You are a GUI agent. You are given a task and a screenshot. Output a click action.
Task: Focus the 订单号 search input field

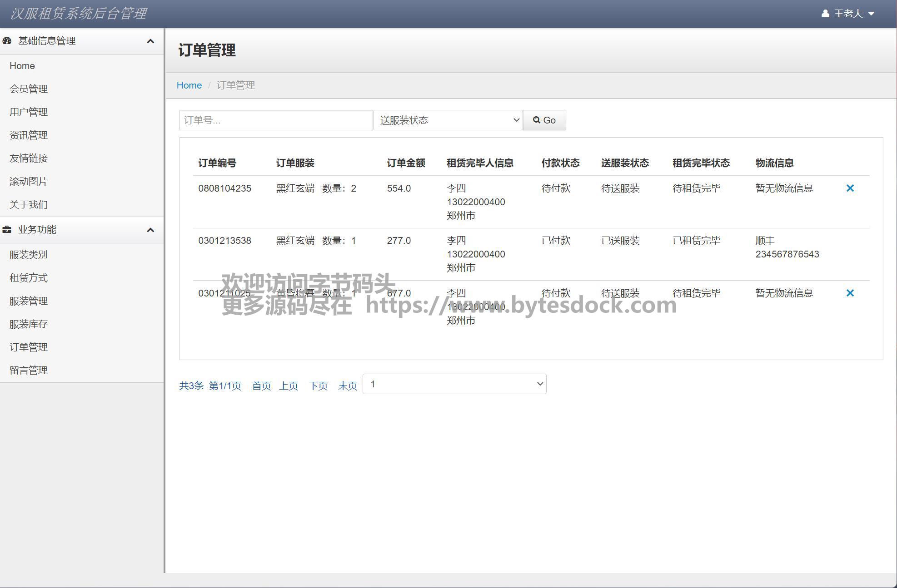coord(276,120)
